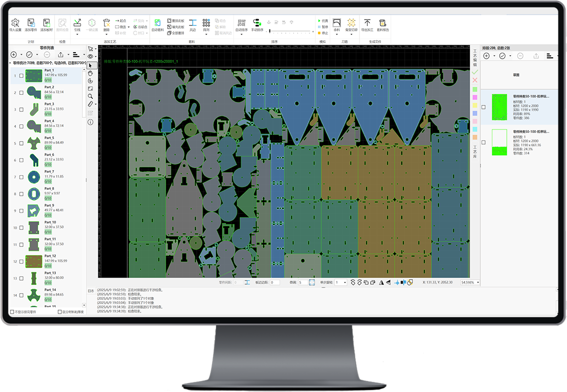Open the 套料报告 nesting report

click(x=383, y=25)
